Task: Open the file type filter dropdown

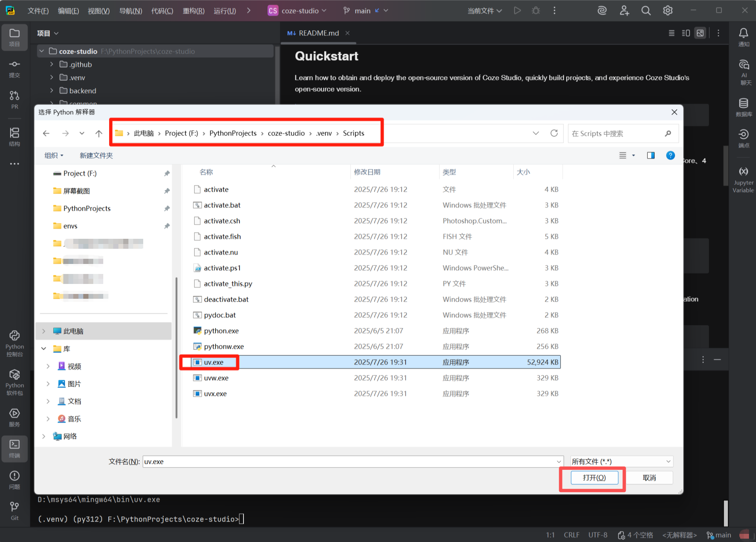Action: [622, 461]
